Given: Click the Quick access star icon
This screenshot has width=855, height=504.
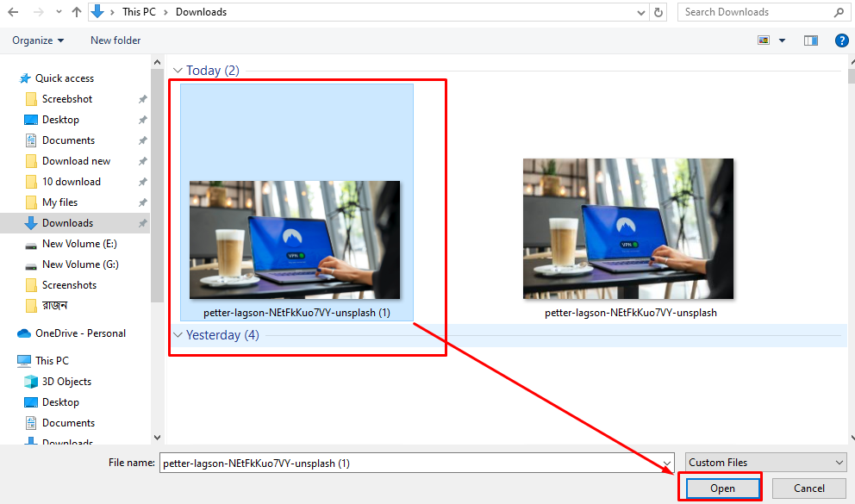Looking at the screenshot, I should point(24,78).
